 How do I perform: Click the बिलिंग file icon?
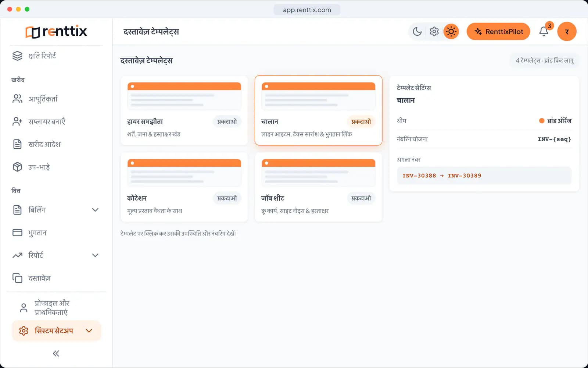[x=17, y=210]
